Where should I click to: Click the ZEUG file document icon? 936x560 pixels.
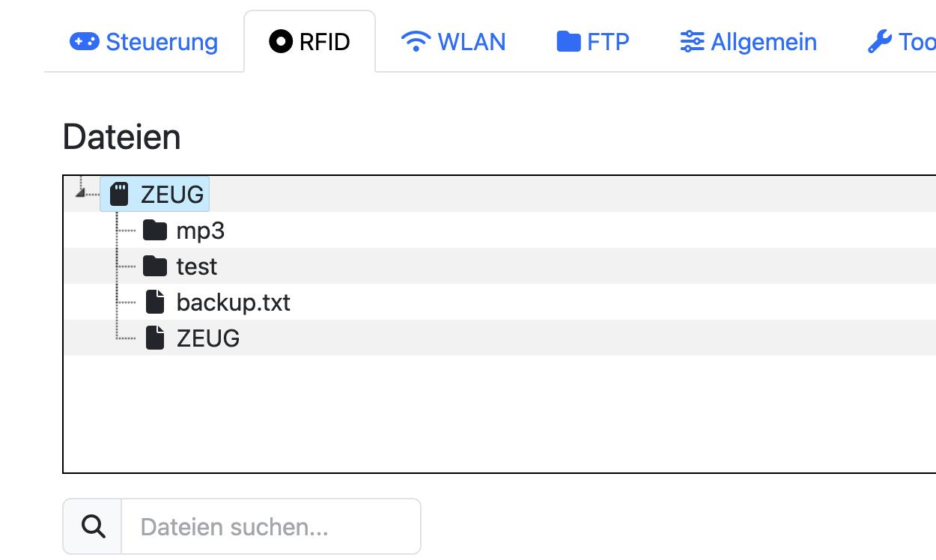[155, 338]
